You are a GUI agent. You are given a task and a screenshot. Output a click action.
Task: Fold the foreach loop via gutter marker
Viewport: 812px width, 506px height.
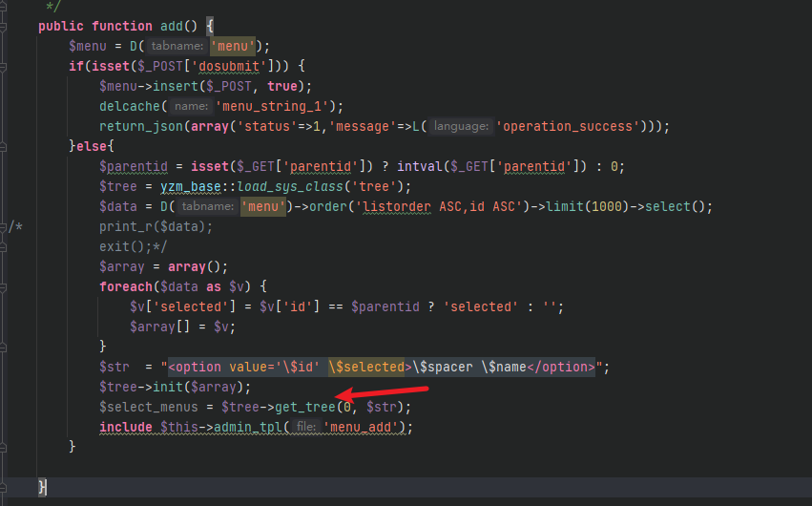coord(4,286)
